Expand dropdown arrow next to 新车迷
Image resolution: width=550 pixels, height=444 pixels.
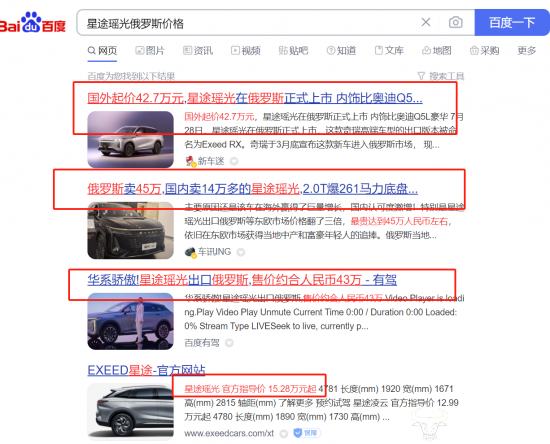[234, 161]
